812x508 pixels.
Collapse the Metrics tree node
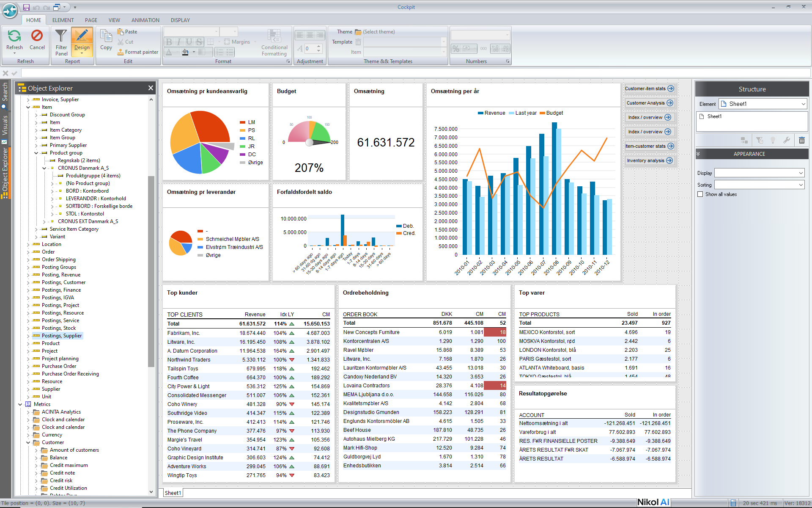click(20, 404)
